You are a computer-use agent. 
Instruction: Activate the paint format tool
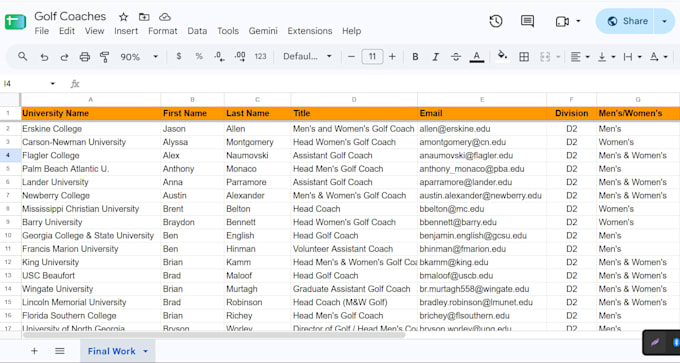tap(105, 57)
